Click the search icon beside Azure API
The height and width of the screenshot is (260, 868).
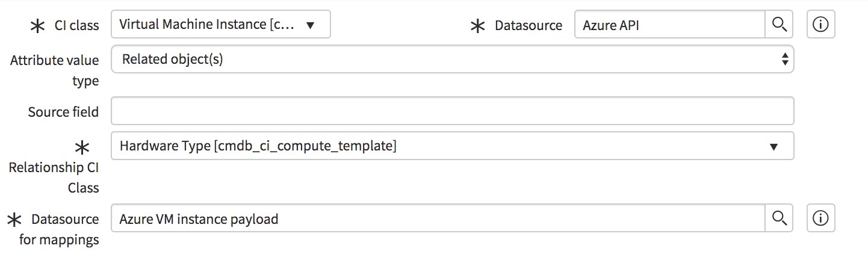[779, 25]
